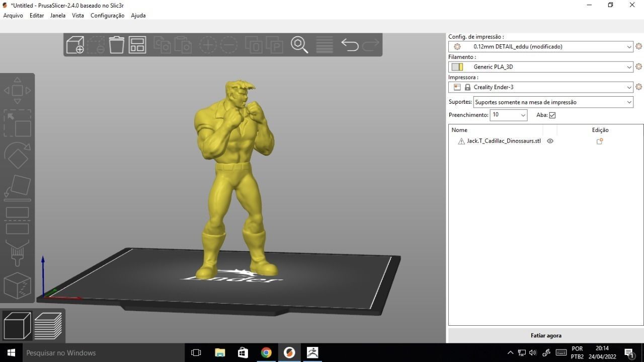Select the Cut tool in left toolbar
Image resolution: width=644 pixels, height=362 pixels.
point(17,221)
